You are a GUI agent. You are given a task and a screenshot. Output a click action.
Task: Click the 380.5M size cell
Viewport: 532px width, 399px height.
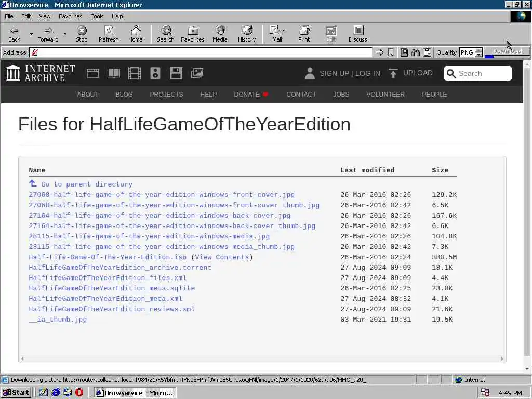tap(444, 257)
